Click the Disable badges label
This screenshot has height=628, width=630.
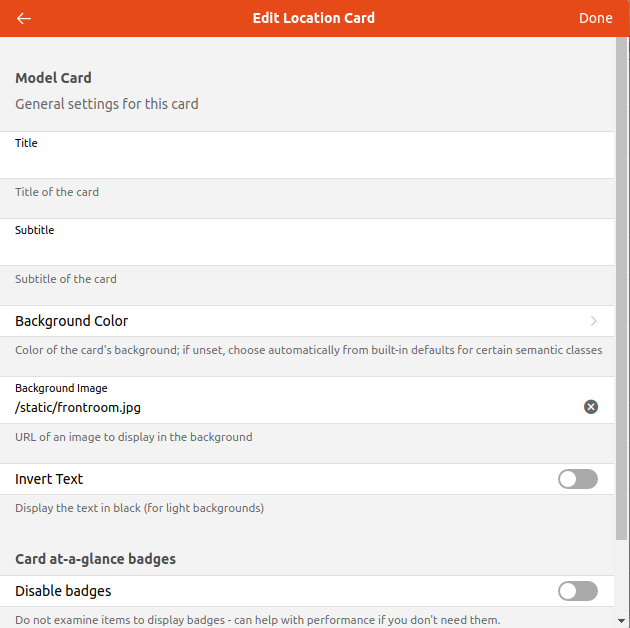(x=63, y=591)
